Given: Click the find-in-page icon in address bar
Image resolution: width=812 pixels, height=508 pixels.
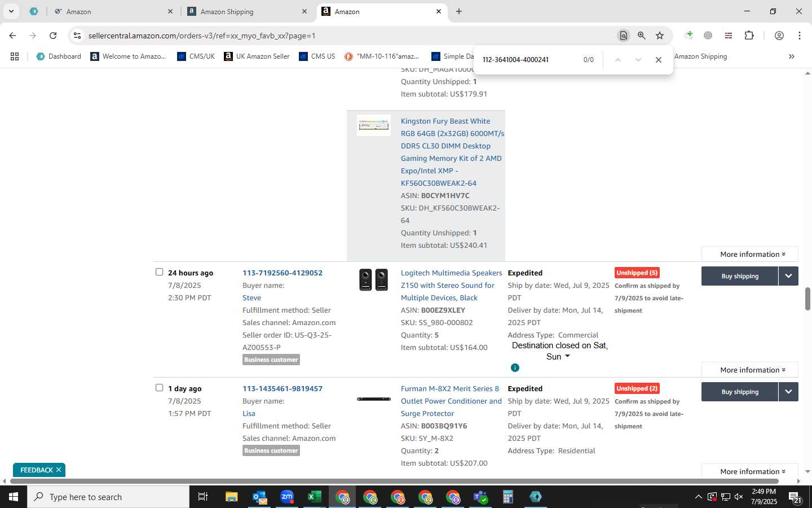Looking at the screenshot, I should [x=623, y=36].
